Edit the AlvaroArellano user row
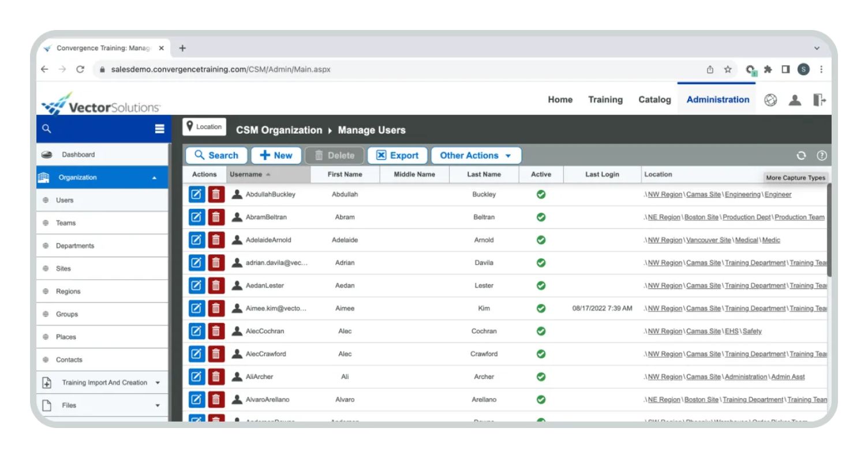Image resolution: width=868 pixels, height=458 pixels. coord(197,400)
